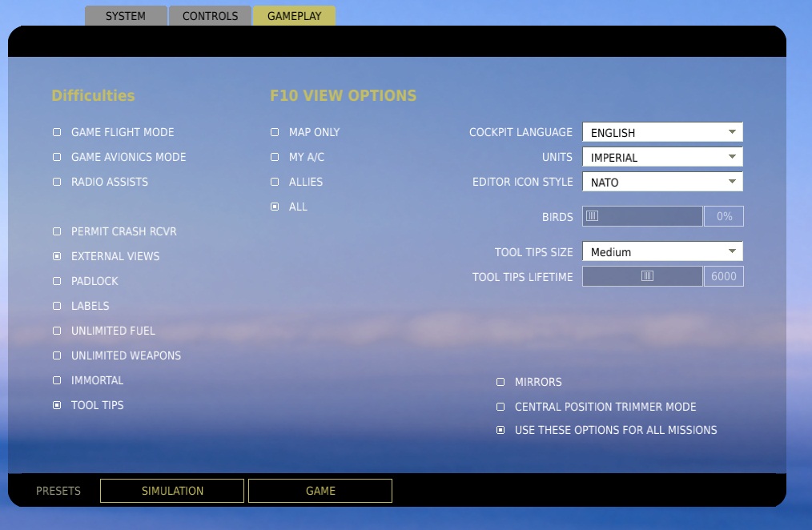Screen dimensions: 812x530
Task: Enable the Mirrors checkbox
Action: point(500,383)
